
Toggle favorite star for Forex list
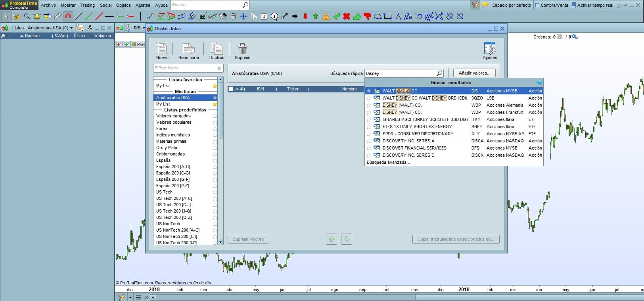(215, 128)
